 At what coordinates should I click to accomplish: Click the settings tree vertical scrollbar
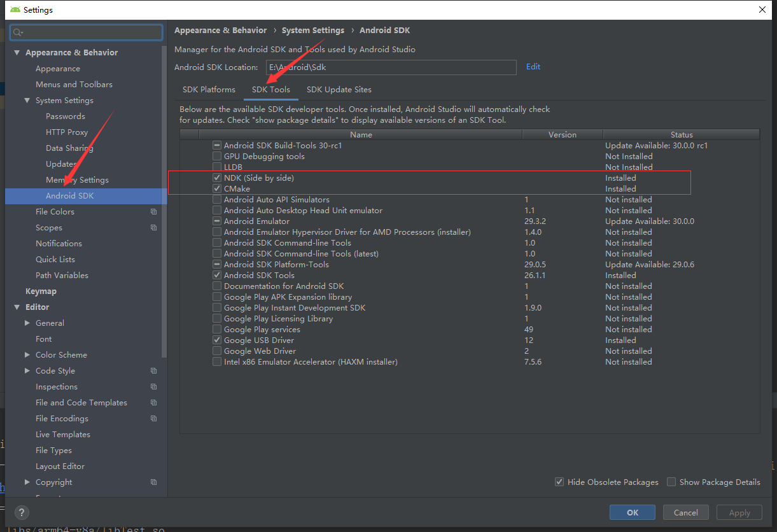pyautogui.click(x=165, y=200)
